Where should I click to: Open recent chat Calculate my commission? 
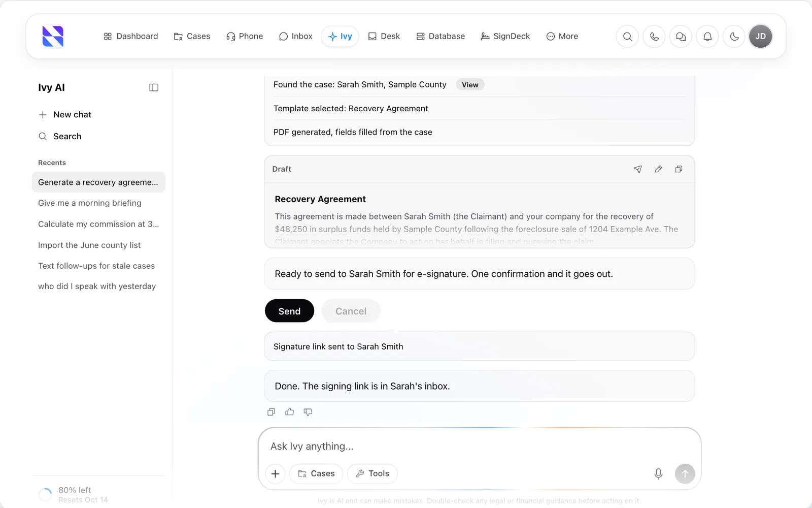coord(98,224)
